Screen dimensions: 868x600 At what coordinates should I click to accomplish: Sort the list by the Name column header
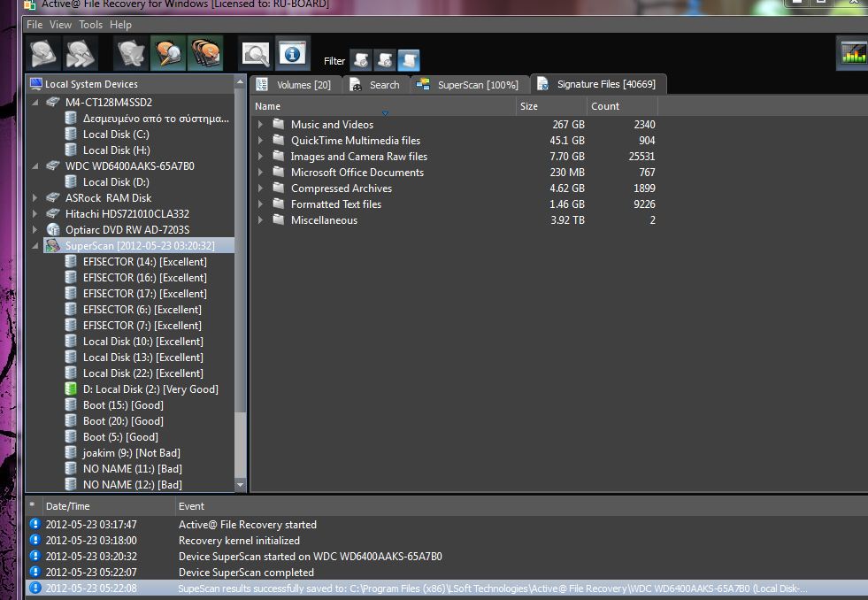click(383, 106)
